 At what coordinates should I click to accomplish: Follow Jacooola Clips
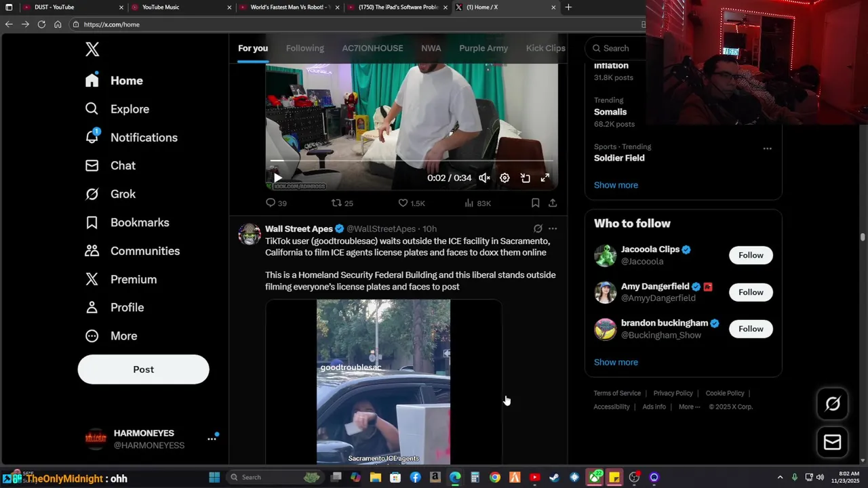[751, 256]
